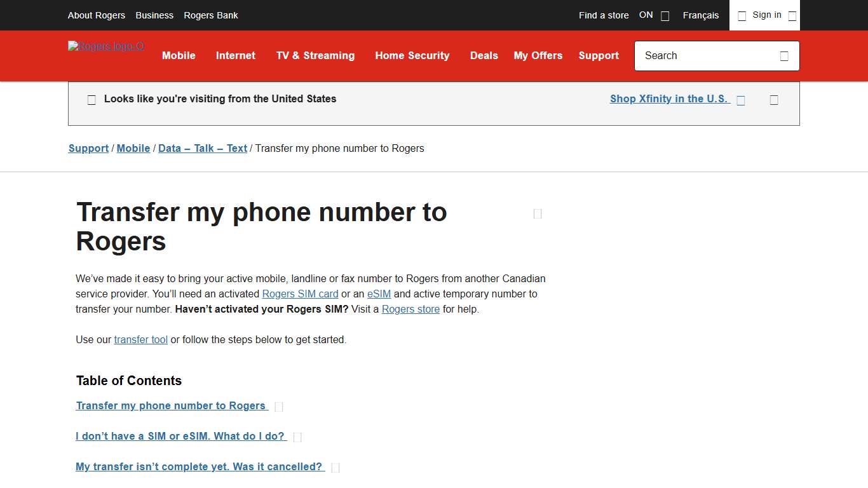Expand the Transfer my phone number section
The width and height of the screenshot is (868, 488).
pyautogui.click(x=172, y=405)
